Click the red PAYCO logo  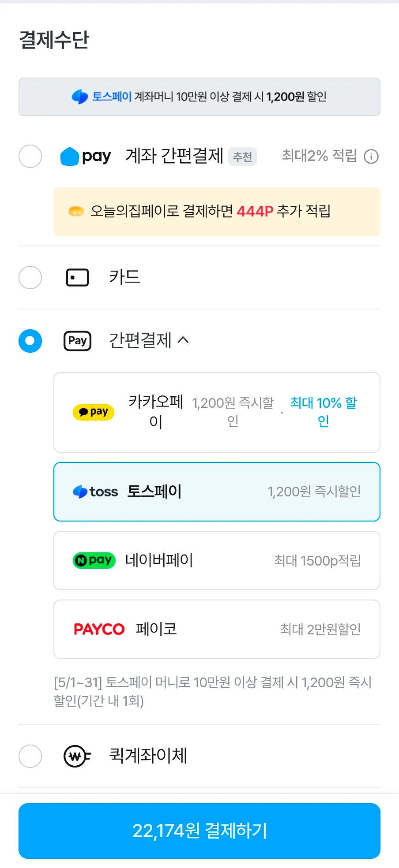click(x=99, y=629)
